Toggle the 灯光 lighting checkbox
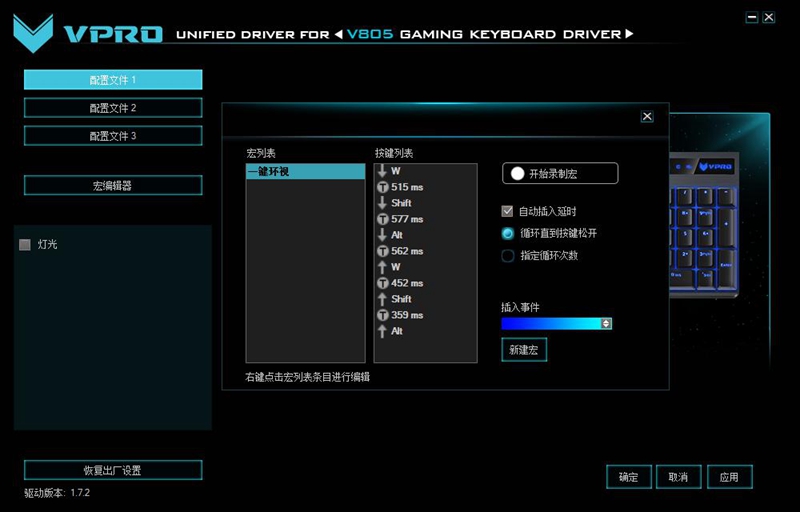Screen dimensions: 800x512 pos(24,245)
